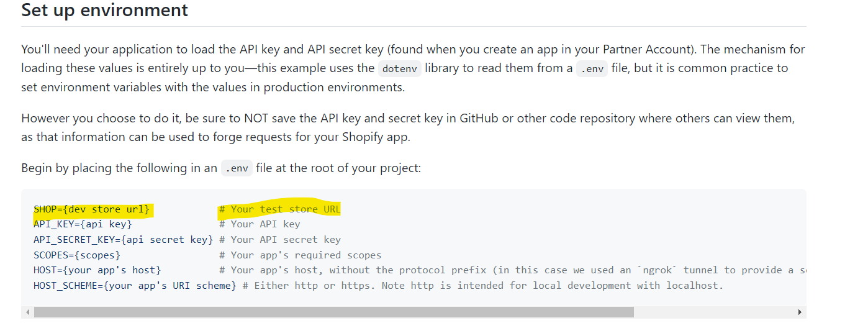Click the HOST_SCHEME={your app's URI scheme} text
Viewport: 868px width, 323px height.
click(135, 286)
